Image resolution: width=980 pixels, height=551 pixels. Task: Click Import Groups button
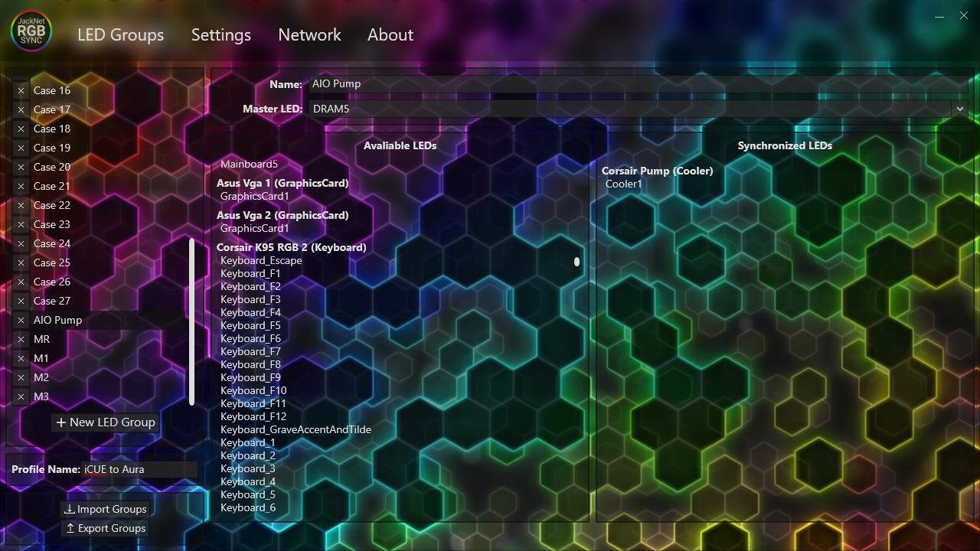pyautogui.click(x=106, y=509)
